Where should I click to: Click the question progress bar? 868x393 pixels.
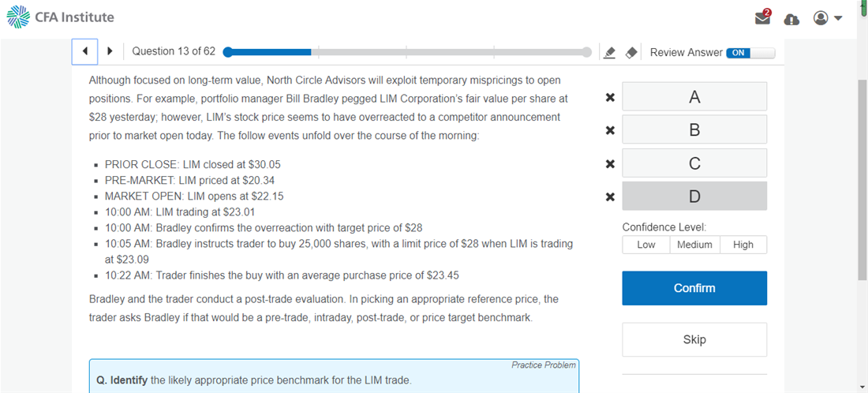(x=407, y=52)
